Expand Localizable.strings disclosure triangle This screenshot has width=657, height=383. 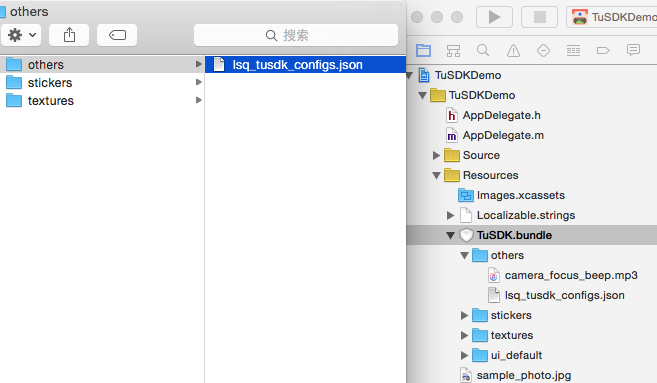click(x=450, y=215)
